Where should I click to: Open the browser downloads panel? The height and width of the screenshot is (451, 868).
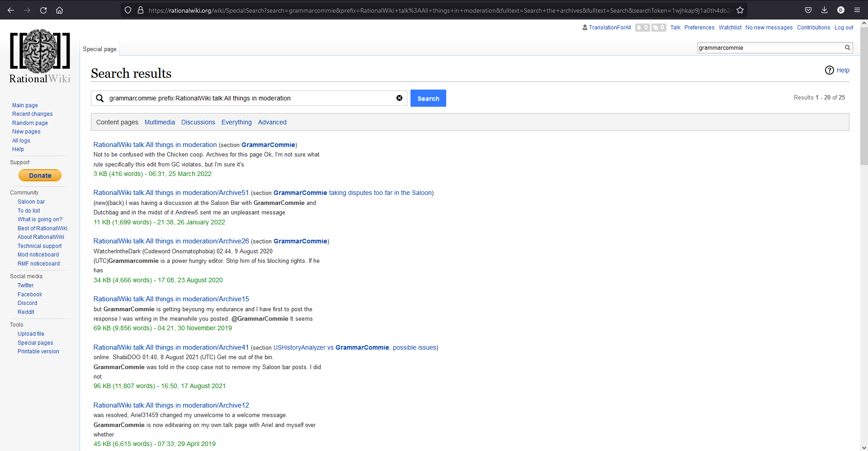pos(825,10)
